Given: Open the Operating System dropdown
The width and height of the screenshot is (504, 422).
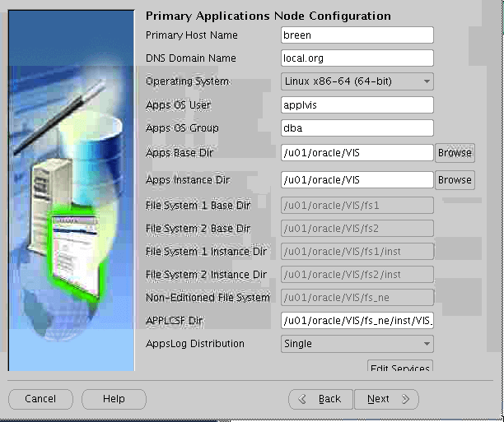Looking at the screenshot, I should click(x=357, y=81).
